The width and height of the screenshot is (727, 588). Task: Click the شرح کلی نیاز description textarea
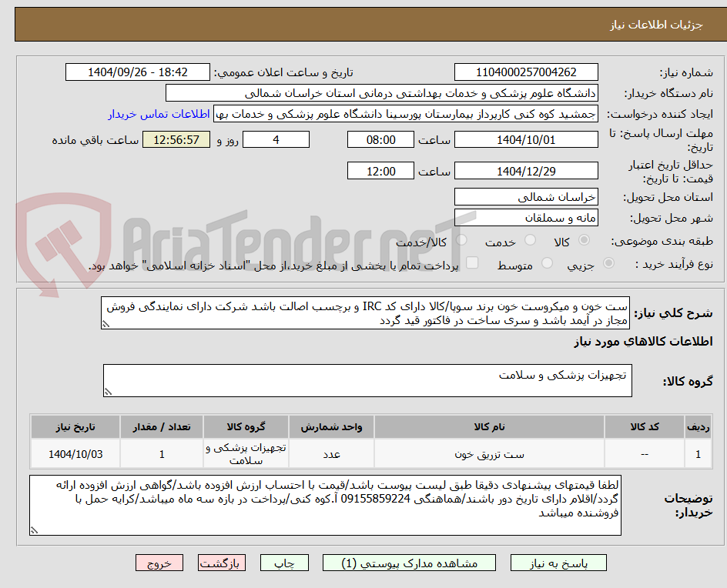point(365,313)
